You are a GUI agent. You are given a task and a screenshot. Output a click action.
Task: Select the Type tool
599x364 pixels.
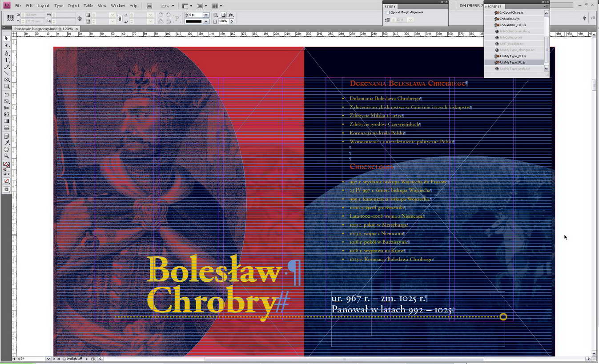point(6,60)
